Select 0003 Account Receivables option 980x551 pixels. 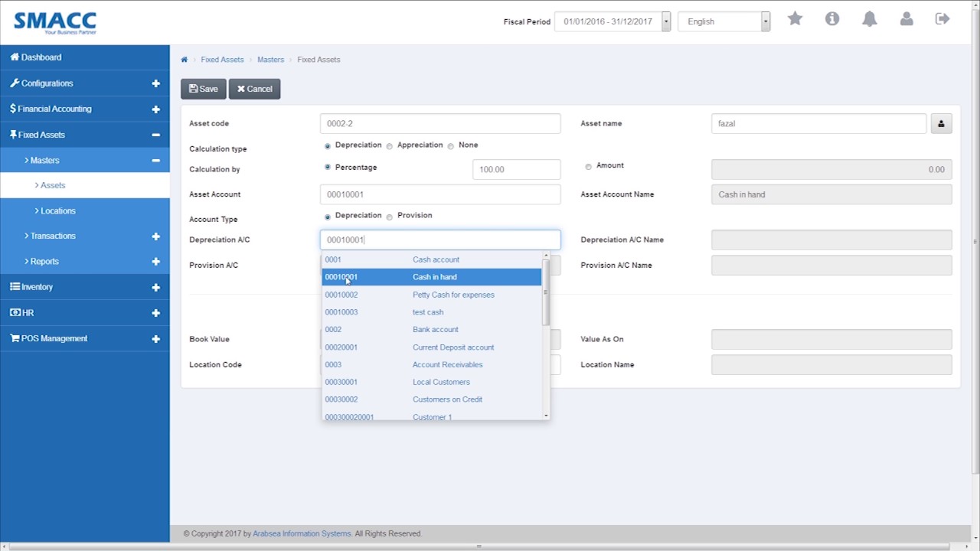tap(432, 365)
